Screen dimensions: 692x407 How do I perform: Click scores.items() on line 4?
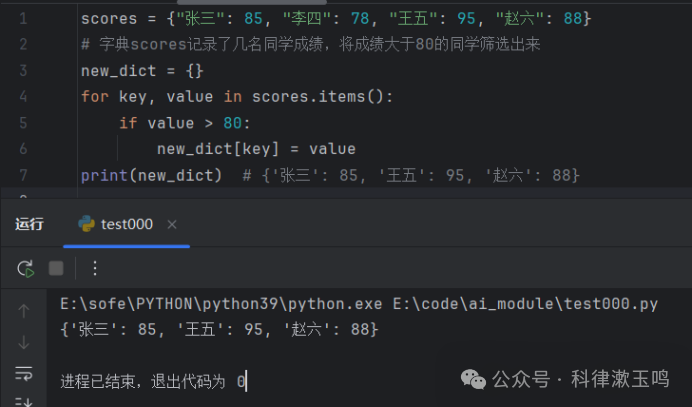(318, 97)
